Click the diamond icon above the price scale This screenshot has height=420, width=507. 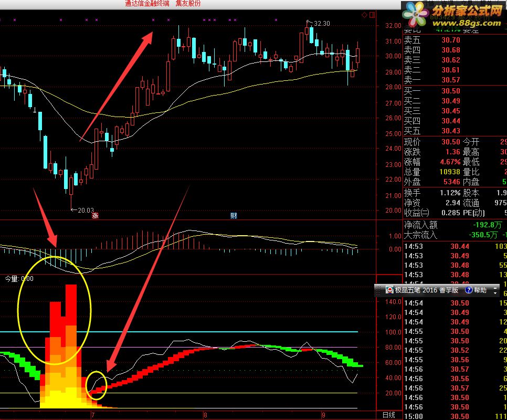pyautogui.click(x=364, y=15)
